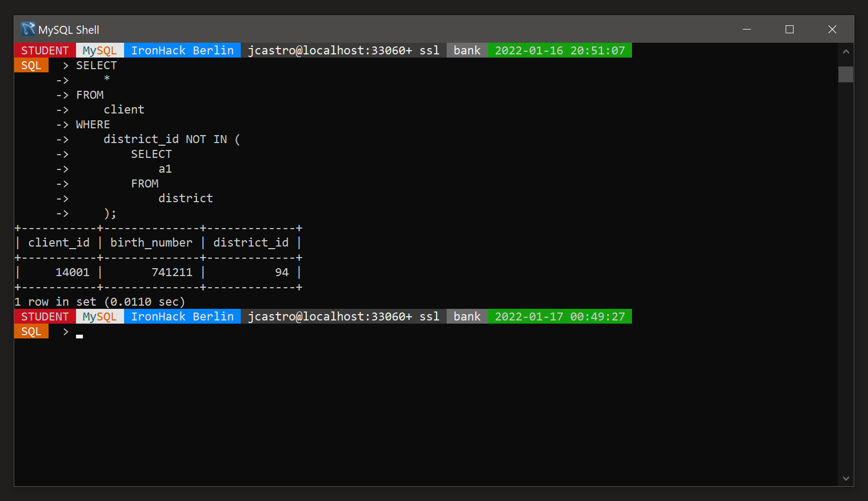
Task: Click the bottom orange SQL mode label
Action: 31,332
